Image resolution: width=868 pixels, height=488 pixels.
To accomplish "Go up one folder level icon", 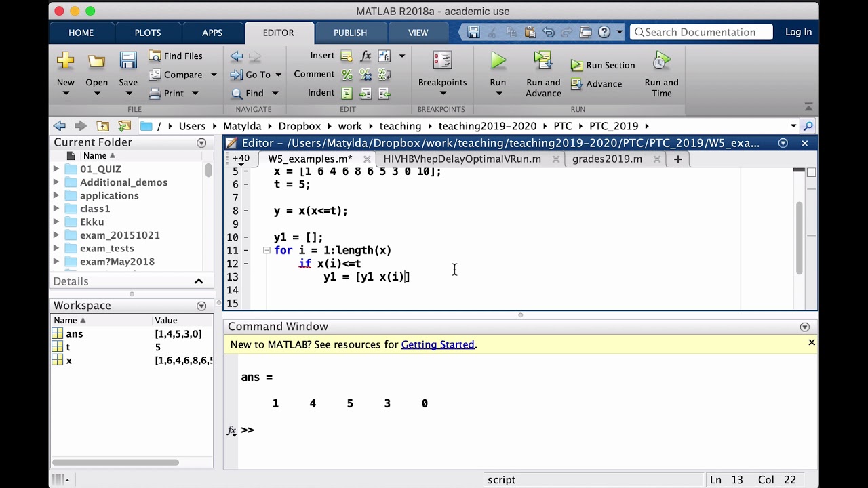I will point(102,126).
